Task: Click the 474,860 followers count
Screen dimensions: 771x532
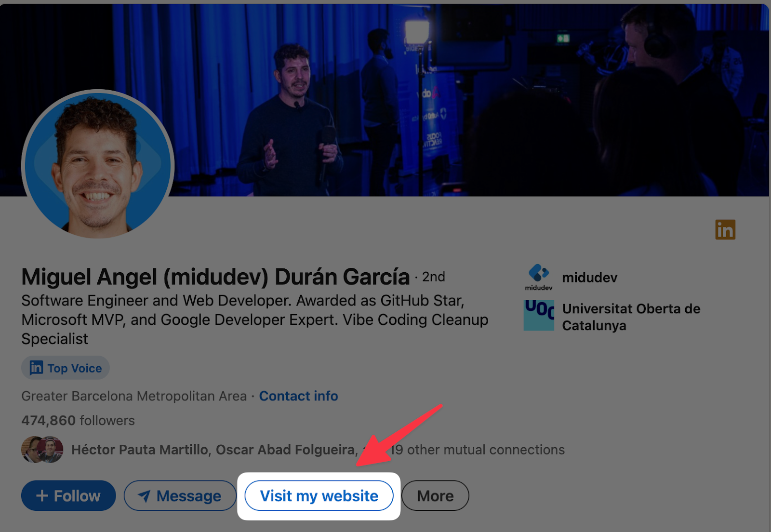Action: point(77,420)
